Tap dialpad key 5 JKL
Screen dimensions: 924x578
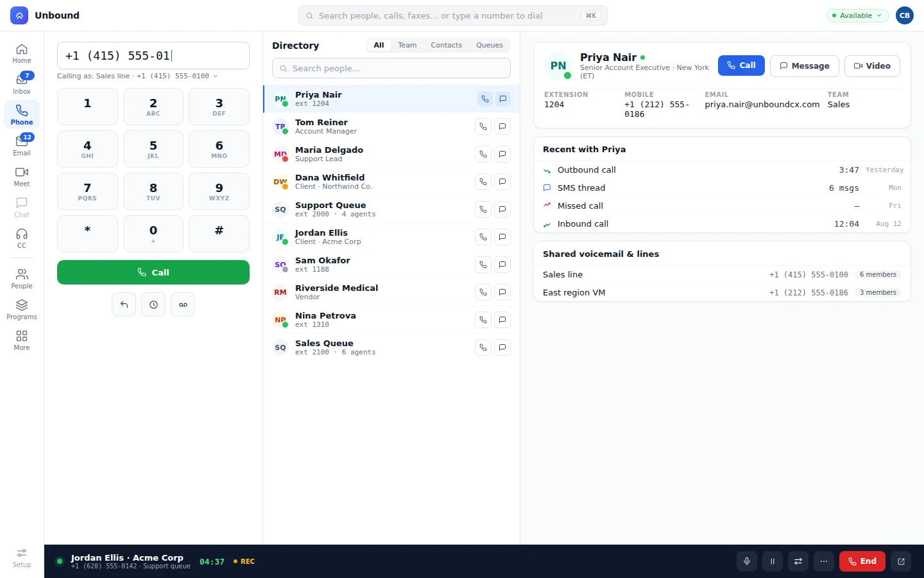pyautogui.click(x=153, y=149)
